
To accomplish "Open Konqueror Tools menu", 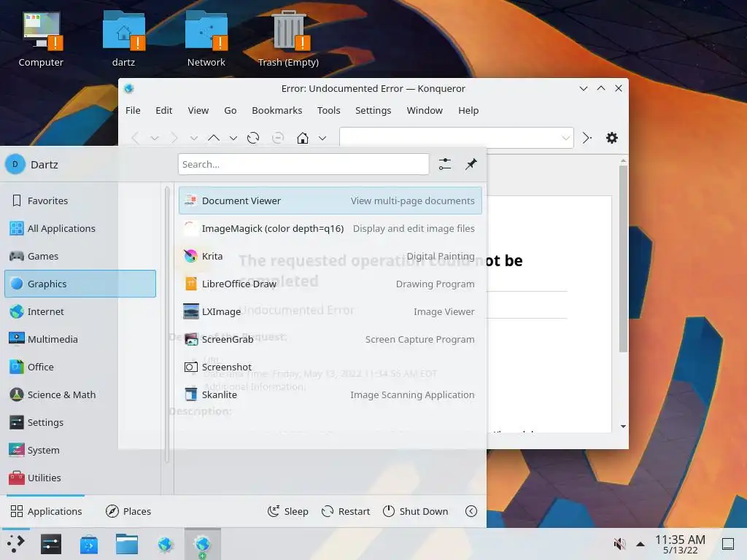I will pos(329,111).
